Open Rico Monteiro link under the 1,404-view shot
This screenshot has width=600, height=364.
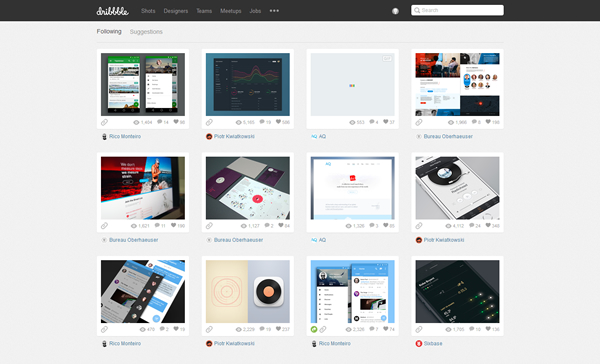tap(125, 136)
